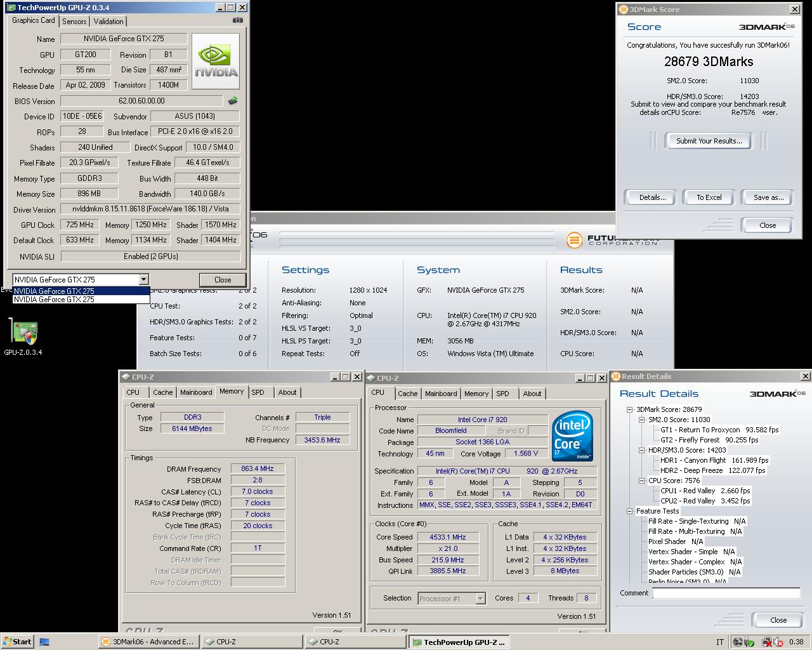
Task: Click the To Excel button
Action: [x=709, y=197]
